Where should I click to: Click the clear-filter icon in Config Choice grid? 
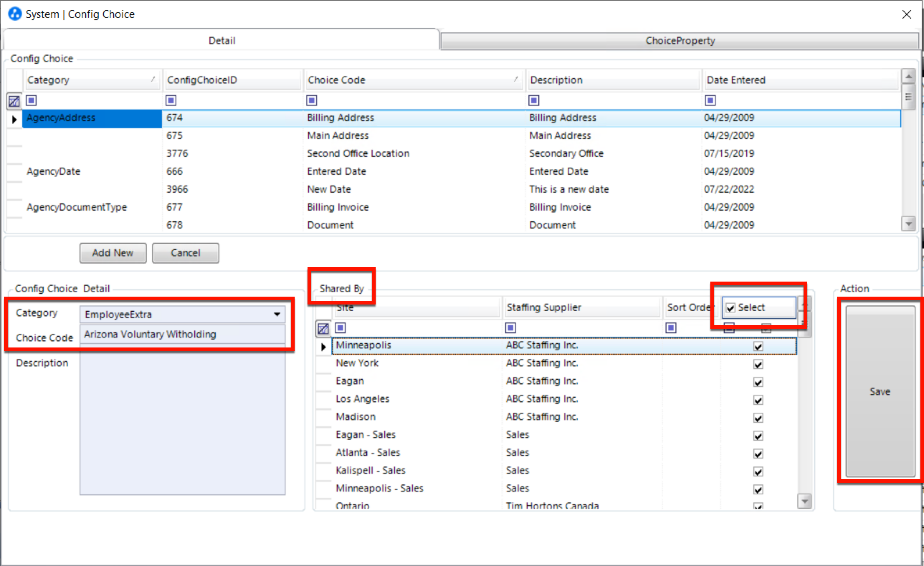point(14,101)
